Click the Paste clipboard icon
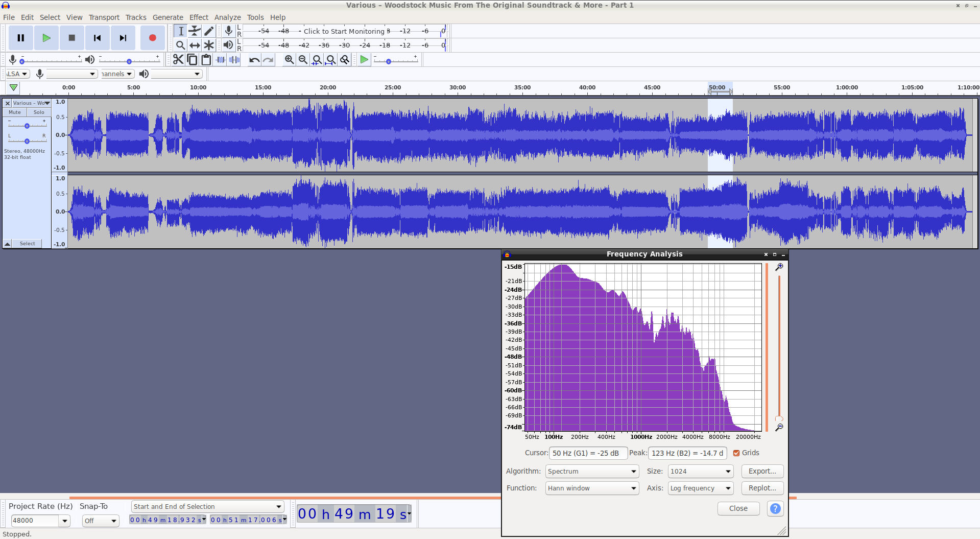 206,60
